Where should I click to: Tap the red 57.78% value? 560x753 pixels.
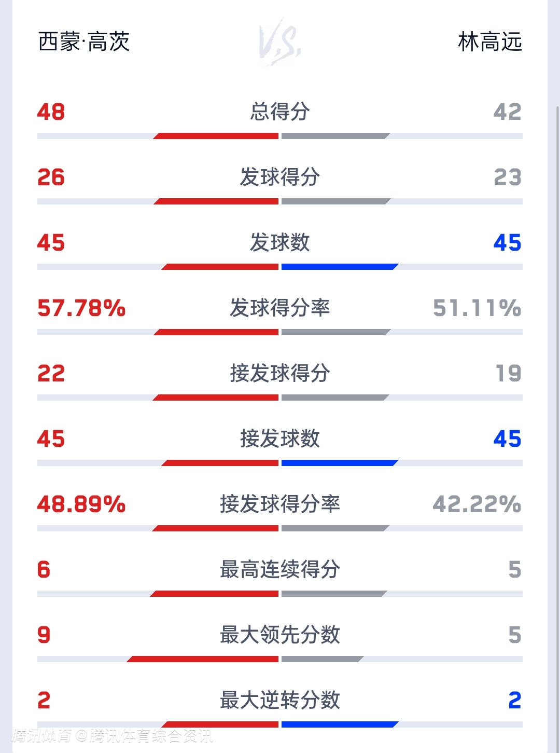pyautogui.click(x=81, y=308)
